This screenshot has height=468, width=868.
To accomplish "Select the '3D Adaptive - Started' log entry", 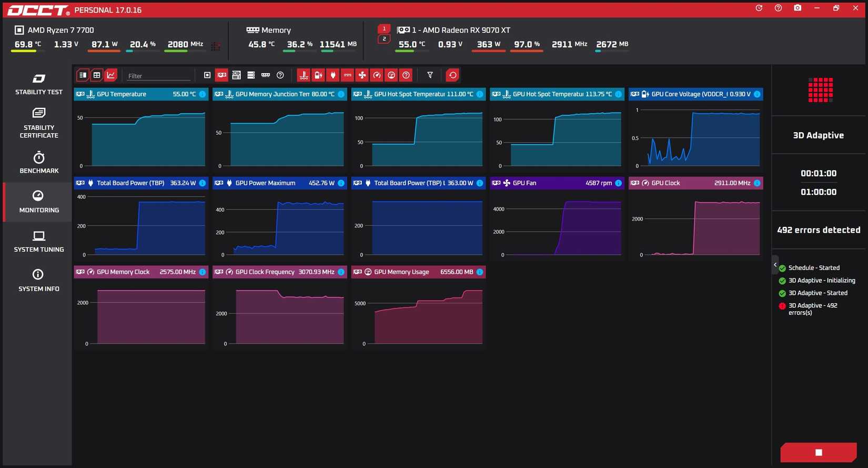I will tap(813, 293).
